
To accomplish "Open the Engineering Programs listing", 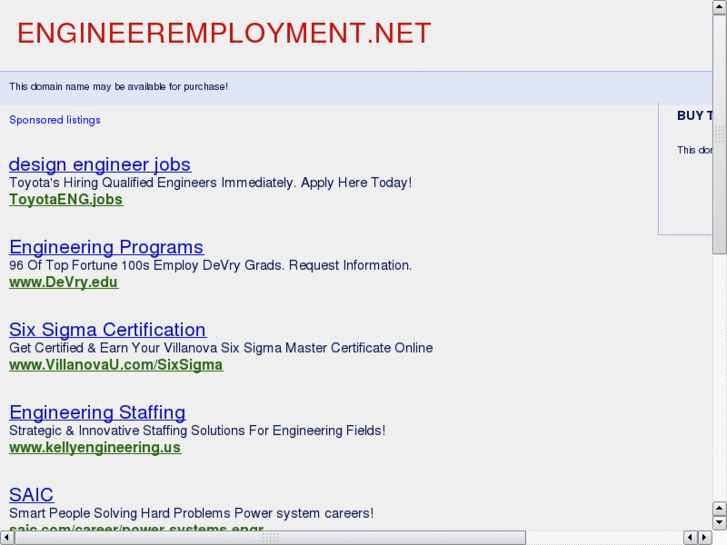I will pos(106,247).
